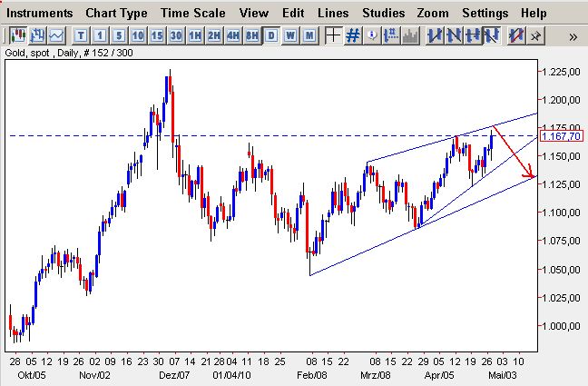Open the Studies menu
588x386 pixels.
pos(383,13)
